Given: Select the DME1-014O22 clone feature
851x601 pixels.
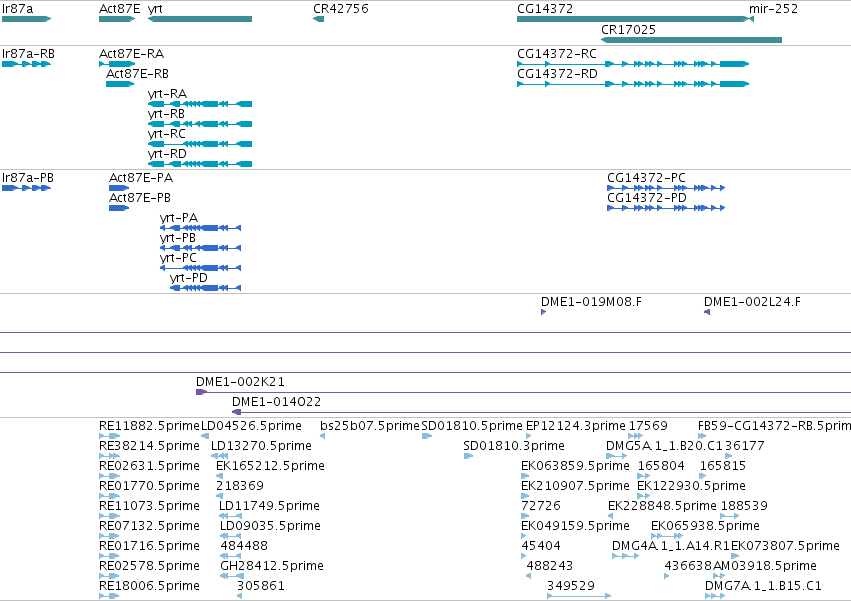Looking at the screenshot, I should tap(541, 412).
